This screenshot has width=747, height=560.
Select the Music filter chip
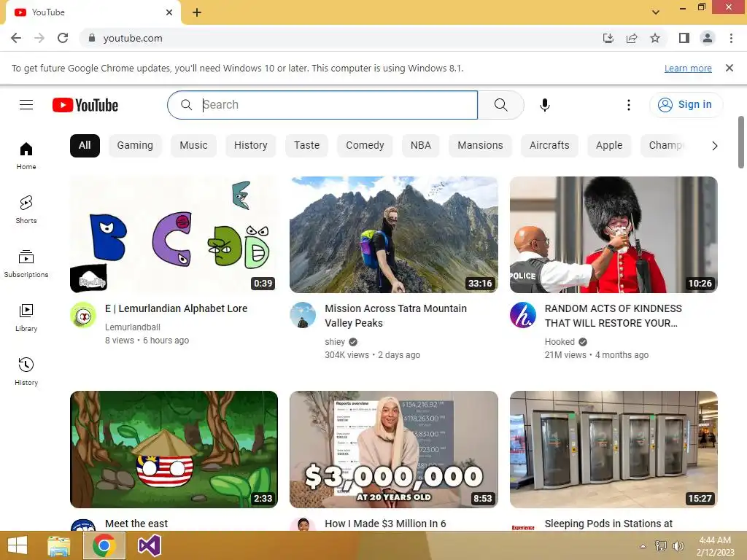193,146
